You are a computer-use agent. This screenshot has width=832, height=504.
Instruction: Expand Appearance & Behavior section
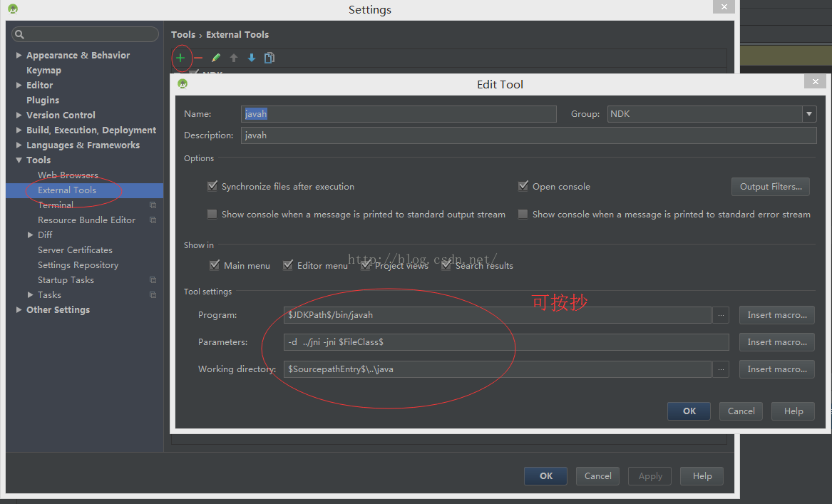tap(19, 55)
